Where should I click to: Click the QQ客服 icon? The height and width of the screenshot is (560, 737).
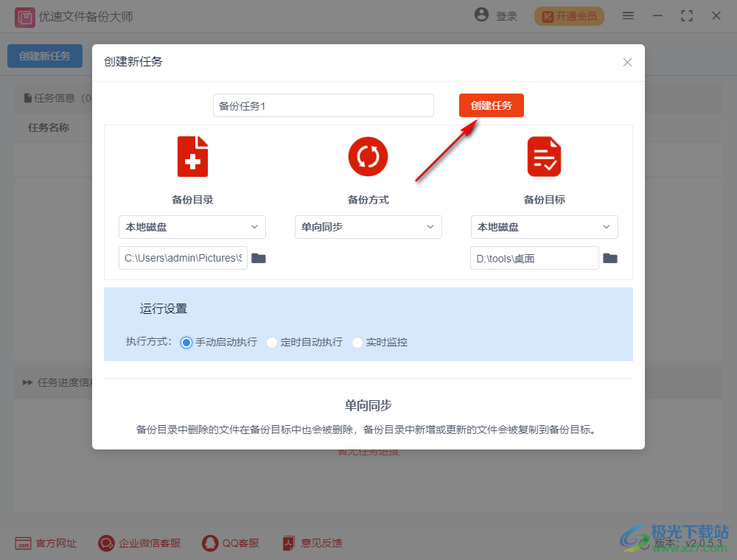coord(210,543)
